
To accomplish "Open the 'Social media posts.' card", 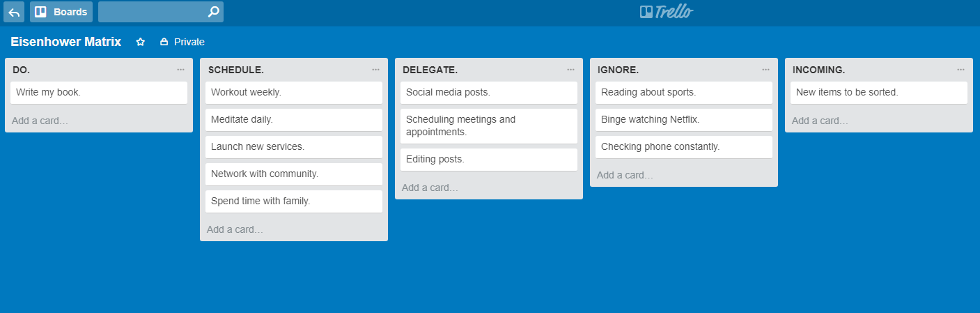I will pos(489,93).
